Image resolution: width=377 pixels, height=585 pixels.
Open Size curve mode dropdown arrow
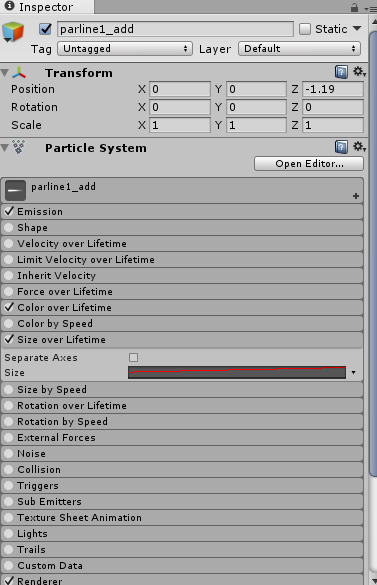click(353, 372)
